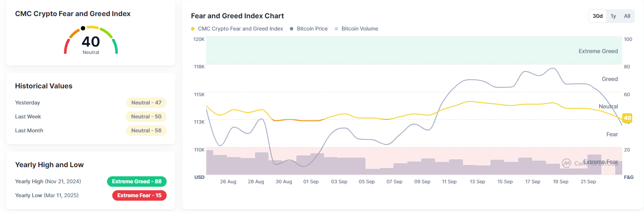Click the black gauge indicator dot
The width and height of the screenshot is (644, 212).
[x=83, y=28]
